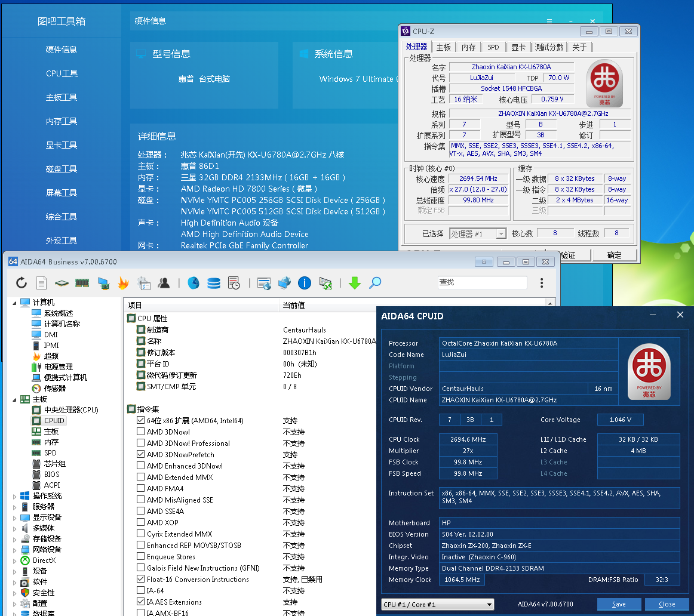Click the user silhouette icon in AIDA64 toolbar
This screenshot has width=694, height=616.
164,283
